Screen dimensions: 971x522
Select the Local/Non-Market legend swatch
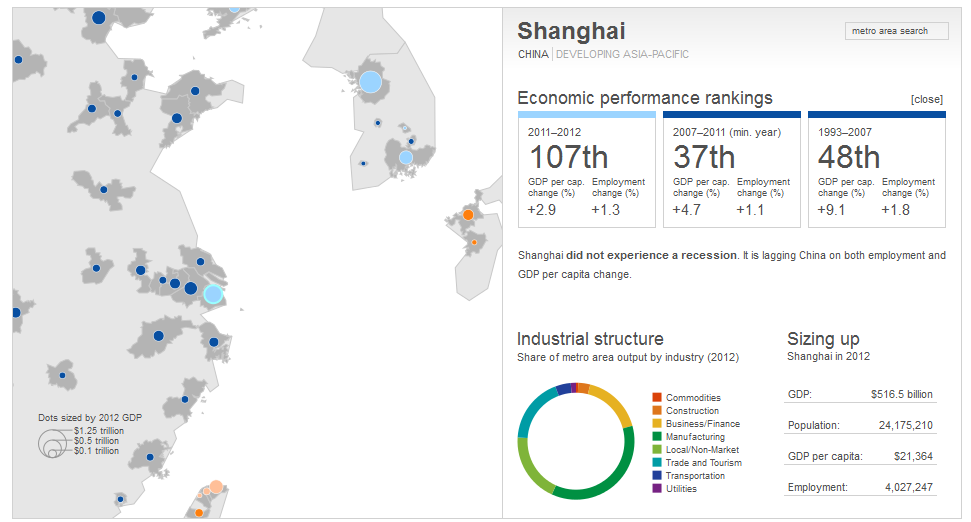pyautogui.click(x=656, y=450)
